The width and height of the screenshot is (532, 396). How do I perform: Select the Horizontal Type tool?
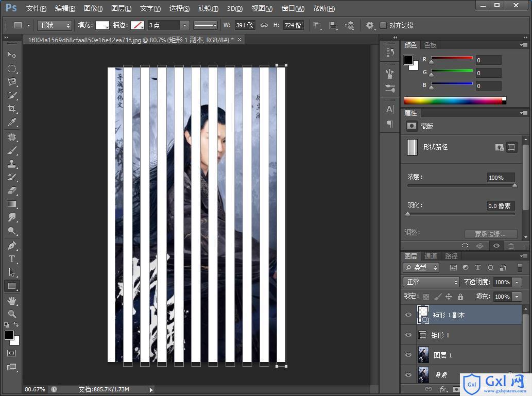(x=12, y=259)
